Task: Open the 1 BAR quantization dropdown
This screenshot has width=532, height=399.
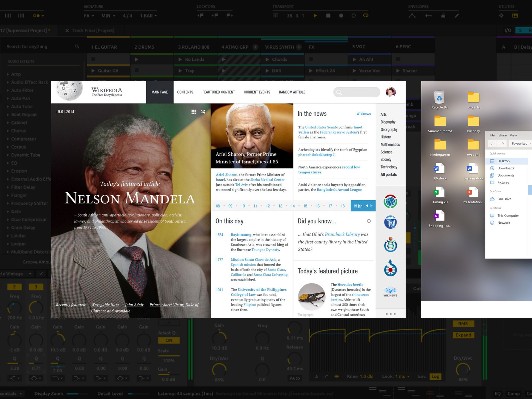Action: [148, 16]
